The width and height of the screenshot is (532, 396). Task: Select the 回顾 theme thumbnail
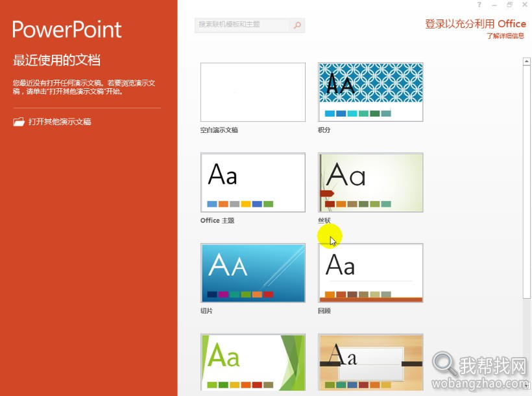pos(370,273)
